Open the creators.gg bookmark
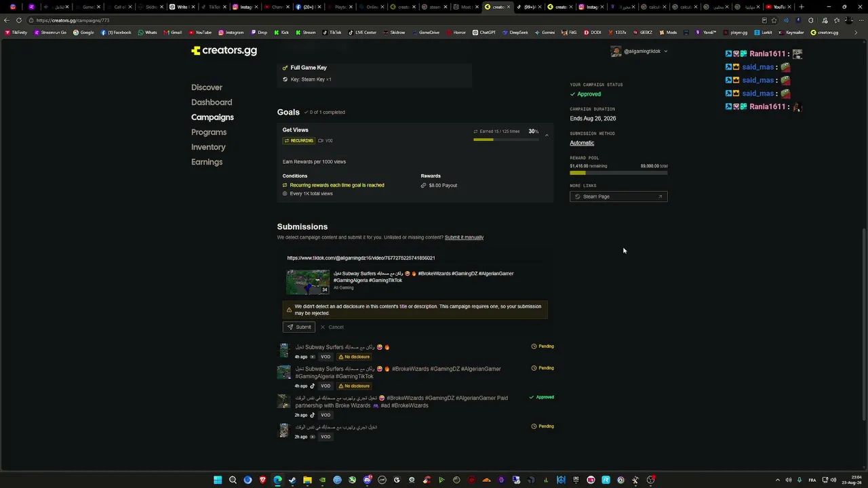 coord(825,33)
